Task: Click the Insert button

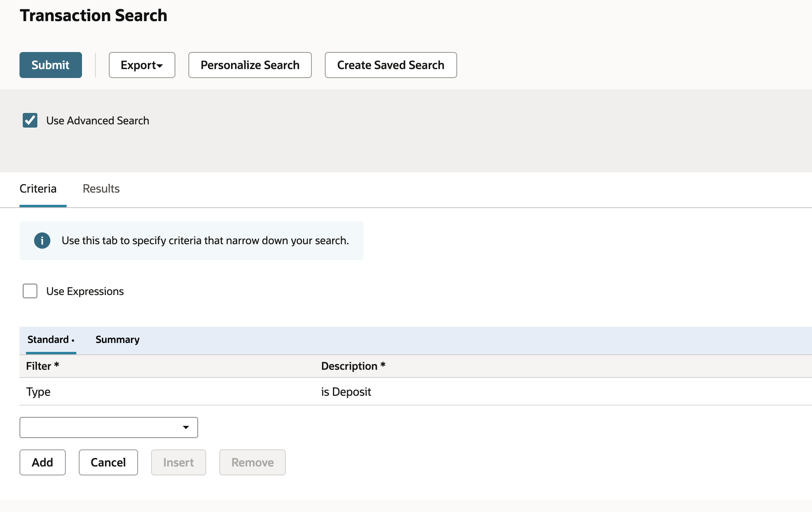Action: pos(179,462)
